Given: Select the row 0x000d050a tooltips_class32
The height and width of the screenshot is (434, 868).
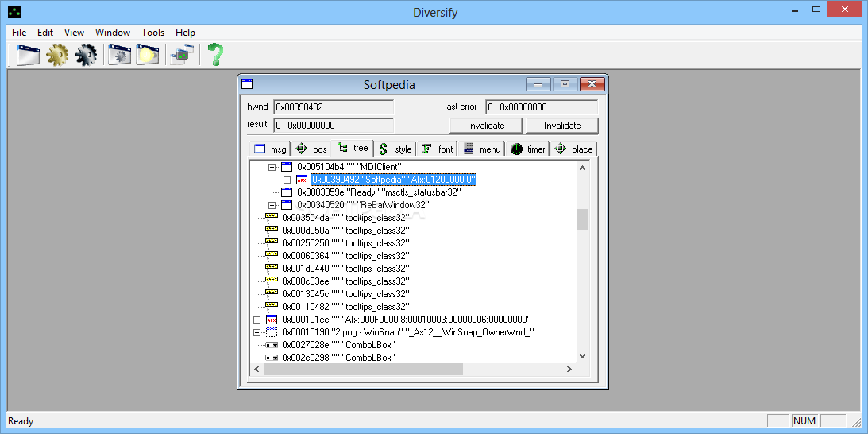Looking at the screenshot, I should [x=345, y=230].
